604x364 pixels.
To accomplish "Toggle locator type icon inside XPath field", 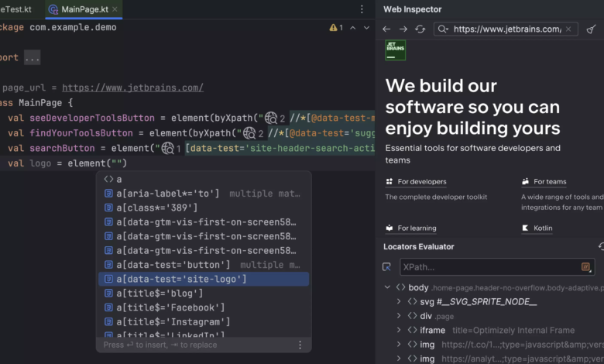I will [x=585, y=267].
